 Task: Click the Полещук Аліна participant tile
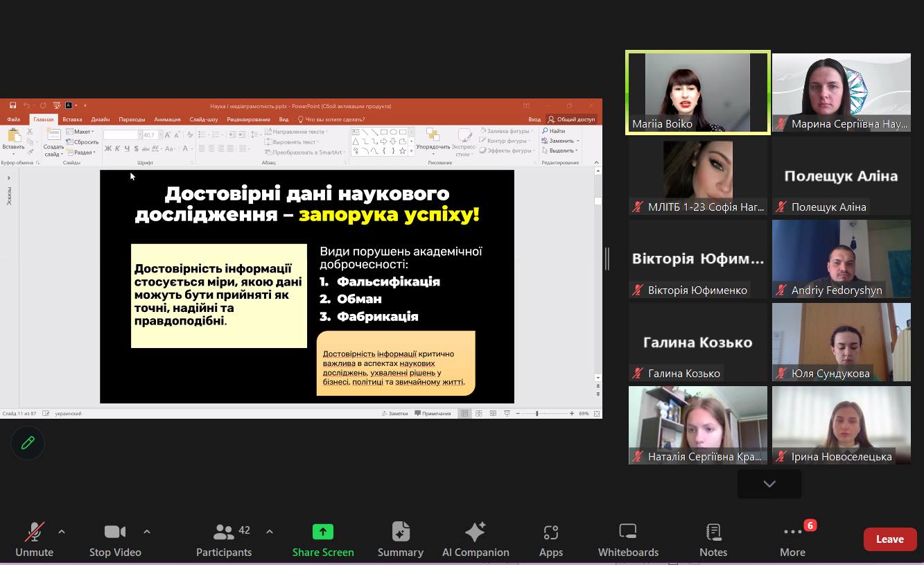pyautogui.click(x=841, y=175)
